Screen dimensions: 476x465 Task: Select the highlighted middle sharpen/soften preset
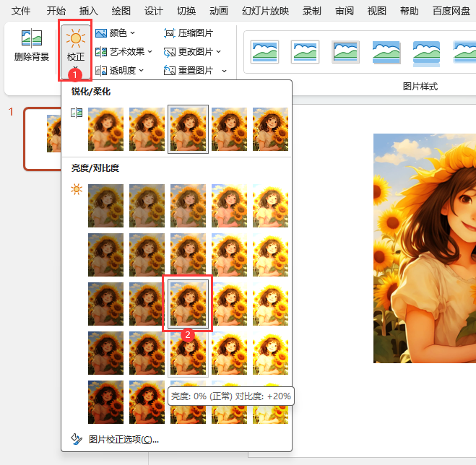[x=189, y=129]
